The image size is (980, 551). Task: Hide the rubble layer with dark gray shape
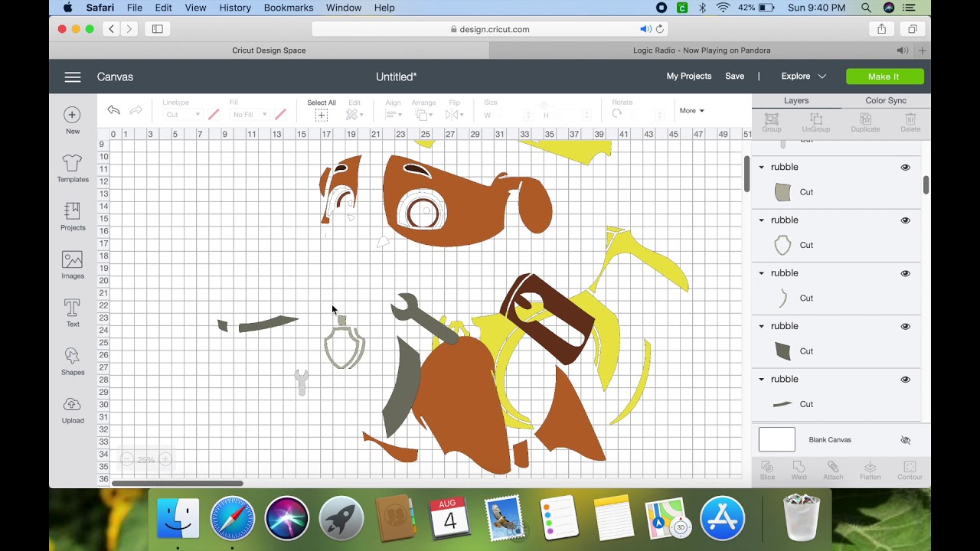pyautogui.click(x=906, y=326)
